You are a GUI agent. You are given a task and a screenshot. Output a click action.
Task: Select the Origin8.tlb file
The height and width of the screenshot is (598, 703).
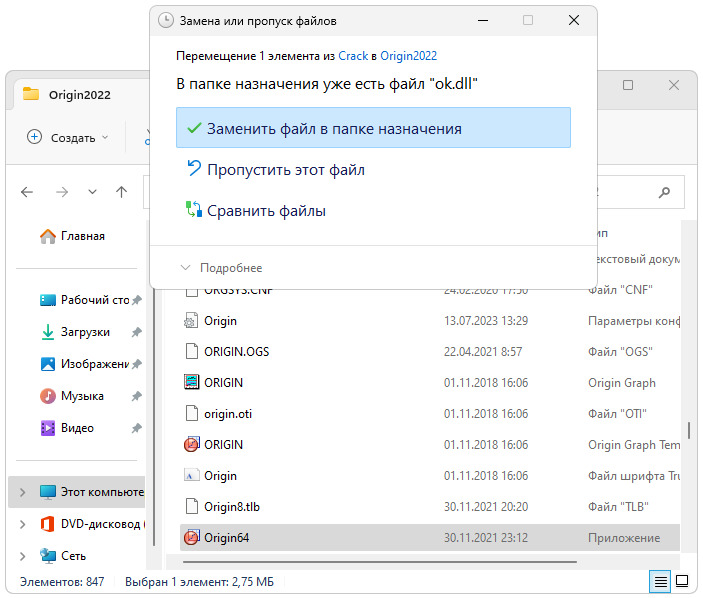(430, 507)
